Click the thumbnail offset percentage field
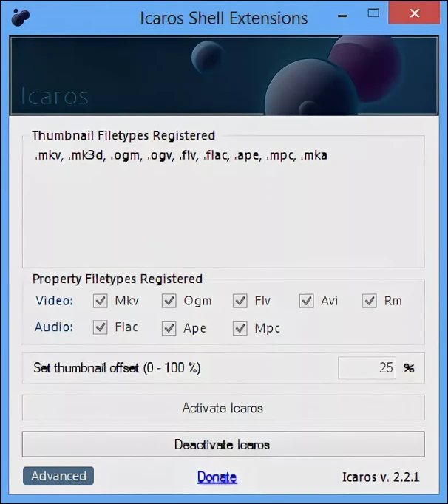 coord(367,368)
